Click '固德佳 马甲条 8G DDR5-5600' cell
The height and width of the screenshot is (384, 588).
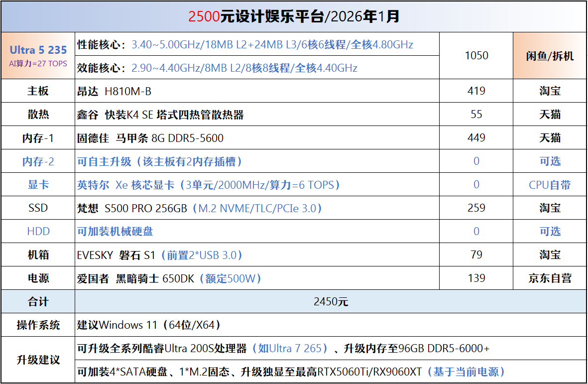coord(257,137)
